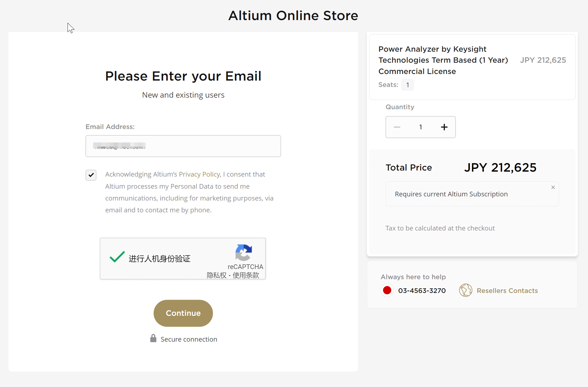The image size is (588, 387).
Task: Click the globe Resellers icon
Action: point(465,290)
